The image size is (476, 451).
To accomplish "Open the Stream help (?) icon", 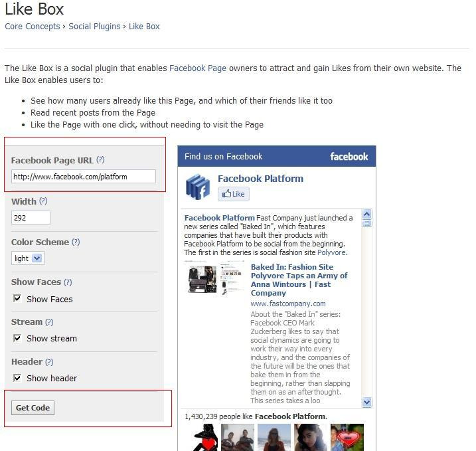I will pos(49,322).
